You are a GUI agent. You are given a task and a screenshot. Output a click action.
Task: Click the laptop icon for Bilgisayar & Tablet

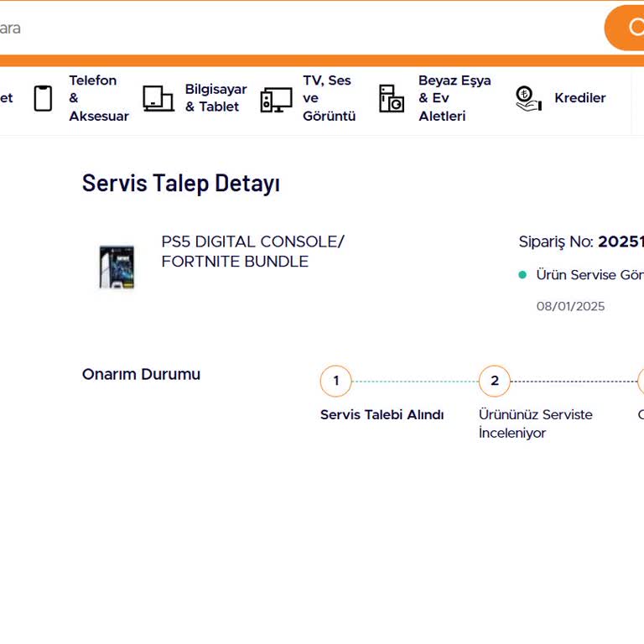click(x=158, y=98)
